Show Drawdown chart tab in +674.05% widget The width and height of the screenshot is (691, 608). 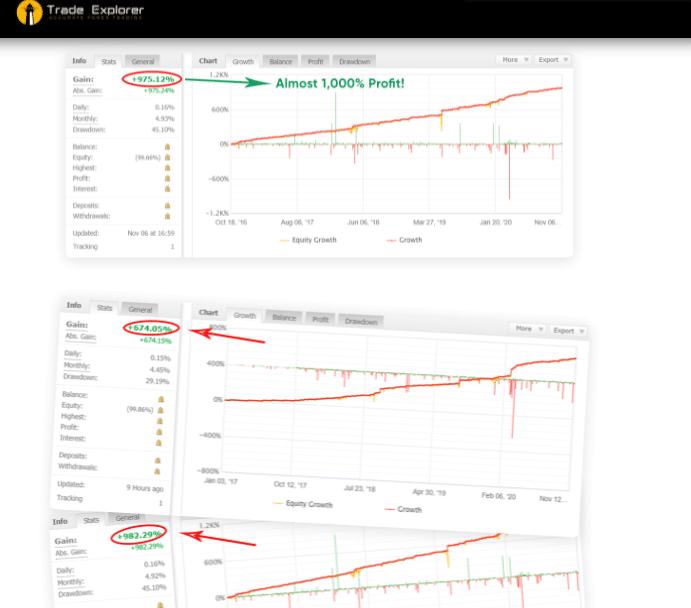coord(361,322)
